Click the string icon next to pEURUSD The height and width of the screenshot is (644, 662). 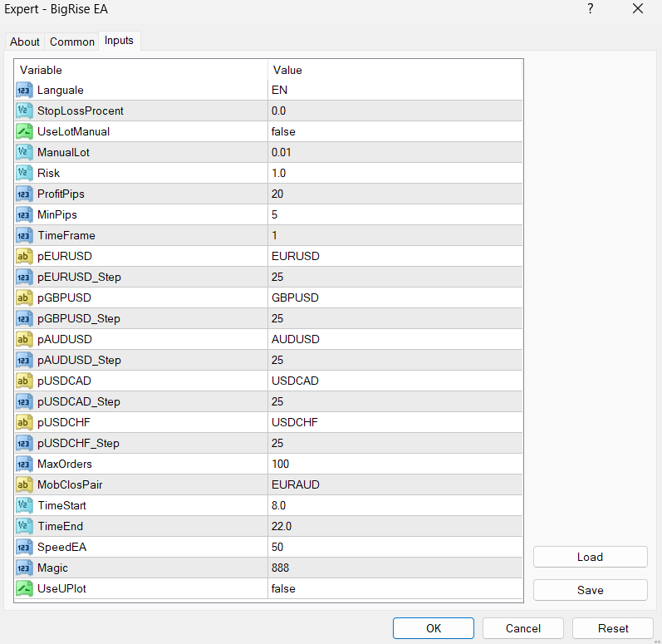pyautogui.click(x=24, y=256)
